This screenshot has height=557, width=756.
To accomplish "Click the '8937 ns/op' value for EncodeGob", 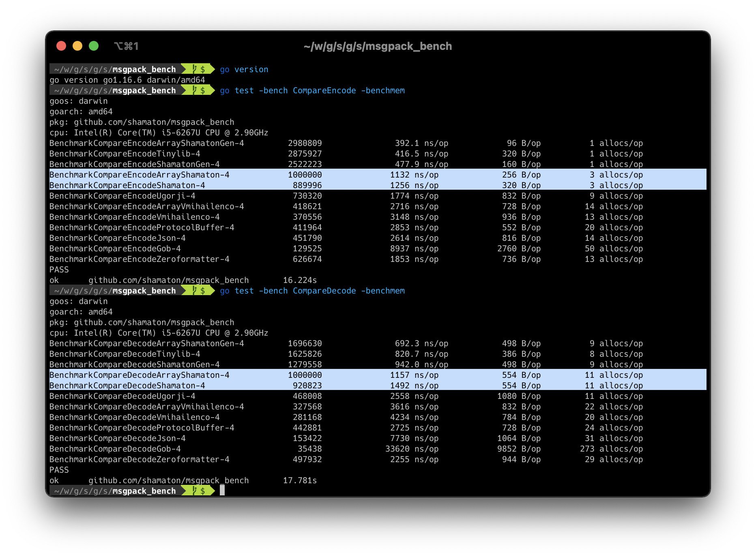I will [x=415, y=249].
